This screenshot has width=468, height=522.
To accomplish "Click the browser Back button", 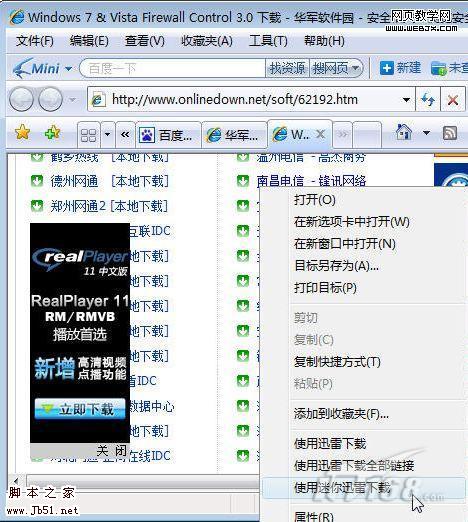I will (x=21, y=99).
